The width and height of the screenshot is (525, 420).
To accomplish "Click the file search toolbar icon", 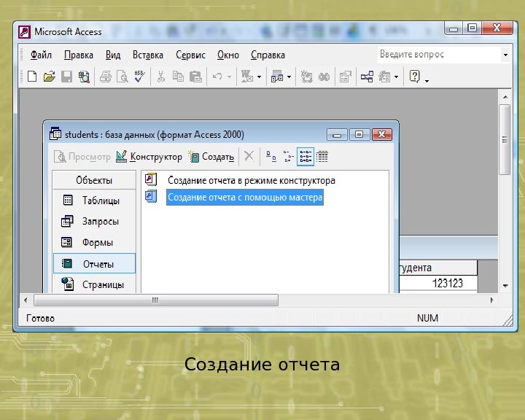I will point(84,77).
